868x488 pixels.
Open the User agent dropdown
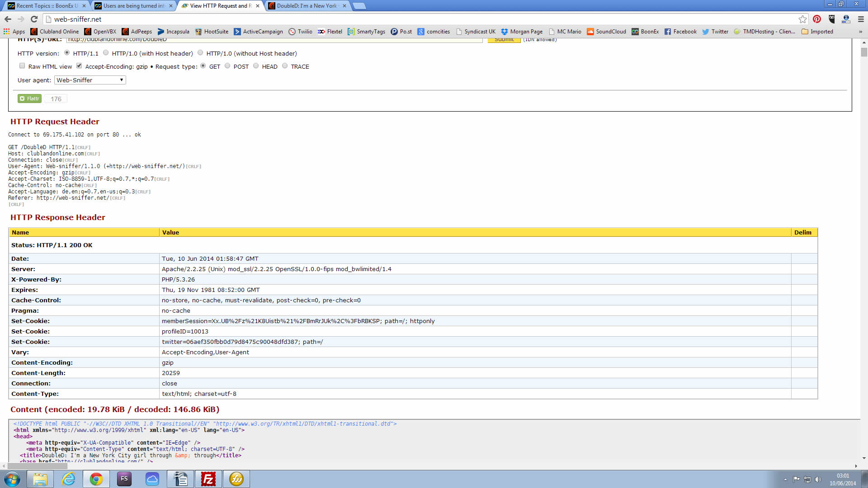[x=90, y=80]
